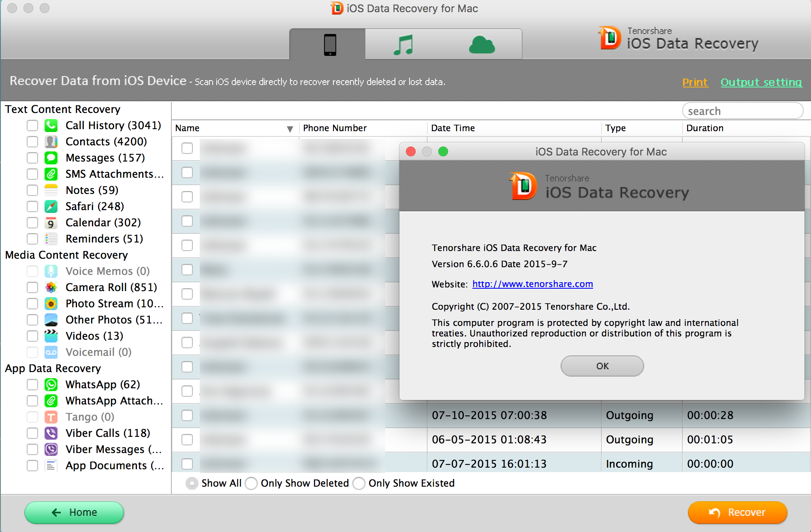
Task: Open the iCloud backup recovery tab
Action: [482, 45]
